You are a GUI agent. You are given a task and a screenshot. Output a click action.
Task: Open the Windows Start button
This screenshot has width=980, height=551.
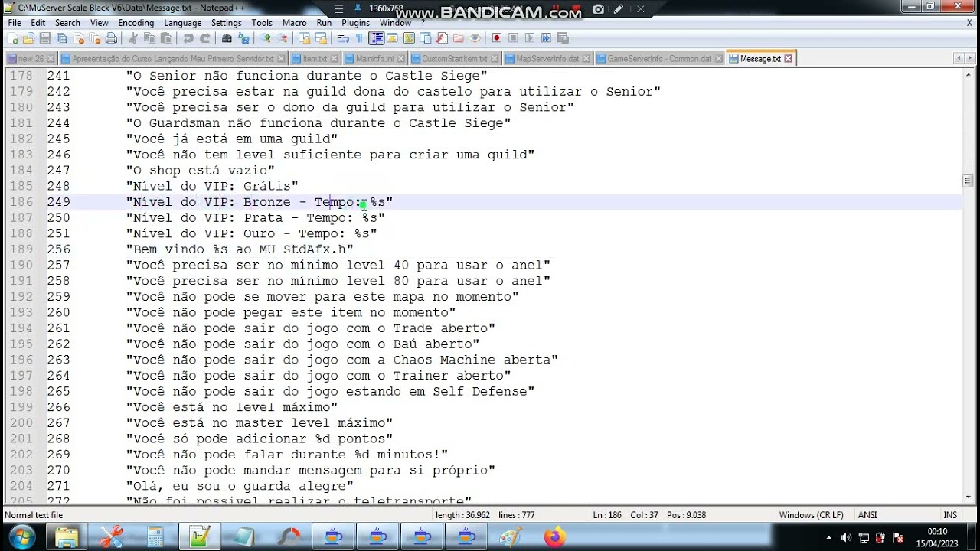pyautogui.click(x=22, y=537)
